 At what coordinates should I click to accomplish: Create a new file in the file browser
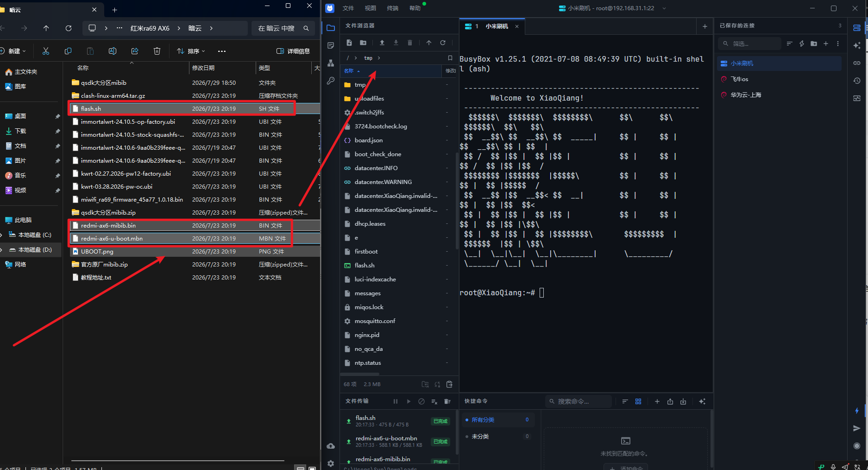[349, 43]
